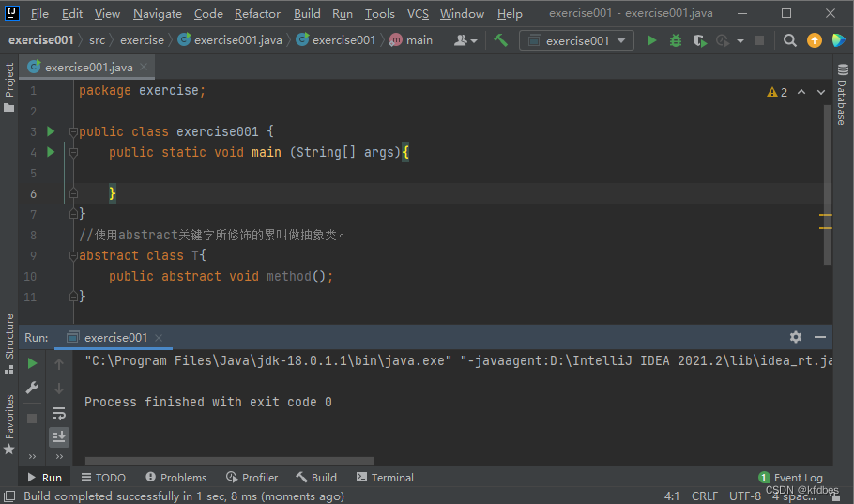This screenshot has width=854, height=504.
Task: Collapse the exercise001 class fold marker
Action: click(x=73, y=132)
